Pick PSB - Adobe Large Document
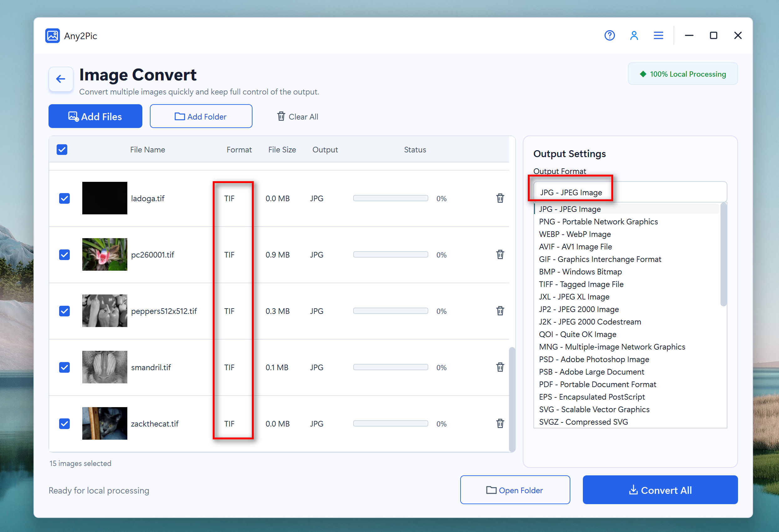Viewport: 779px width, 532px height. 627,372
